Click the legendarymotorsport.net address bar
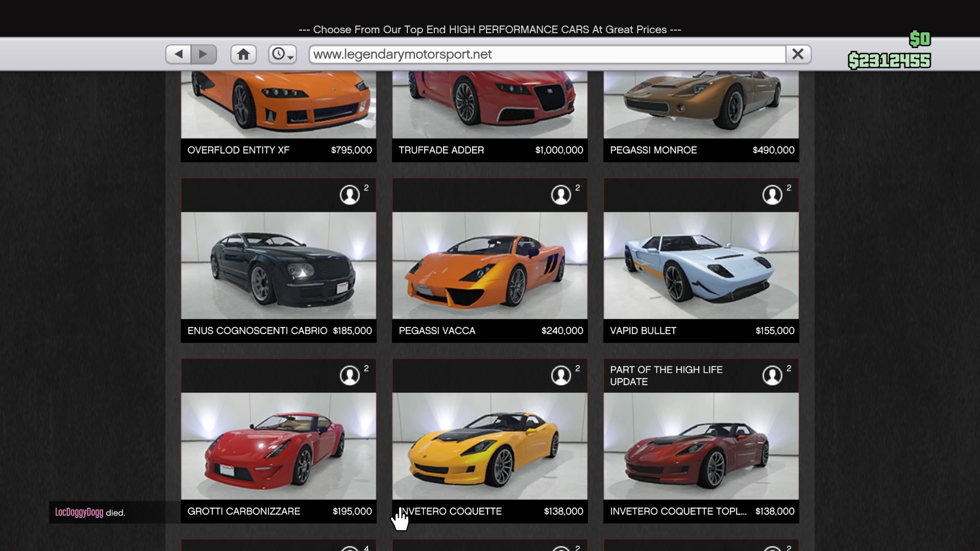Viewport: 980px width, 551px height. click(x=547, y=54)
